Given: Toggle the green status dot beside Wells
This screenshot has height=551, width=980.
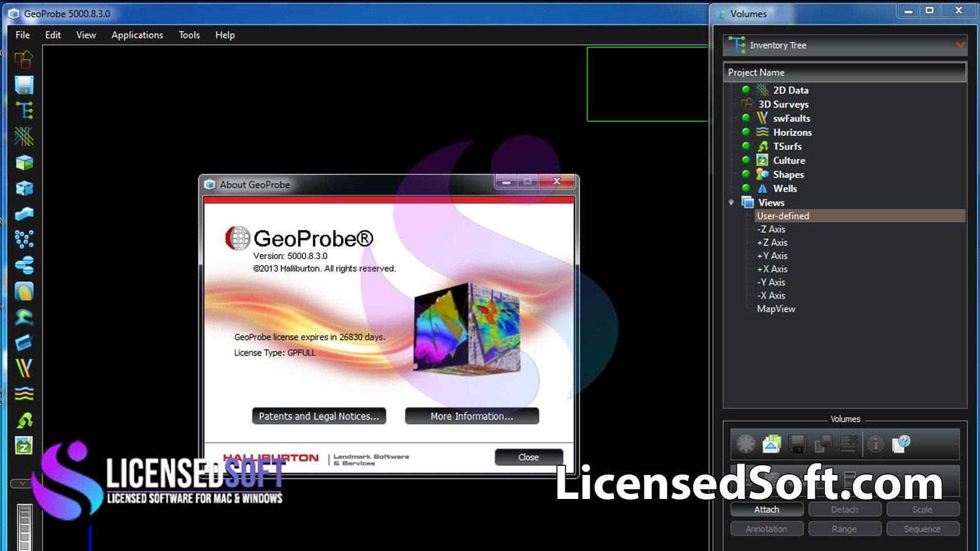Looking at the screenshot, I should (x=746, y=189).
